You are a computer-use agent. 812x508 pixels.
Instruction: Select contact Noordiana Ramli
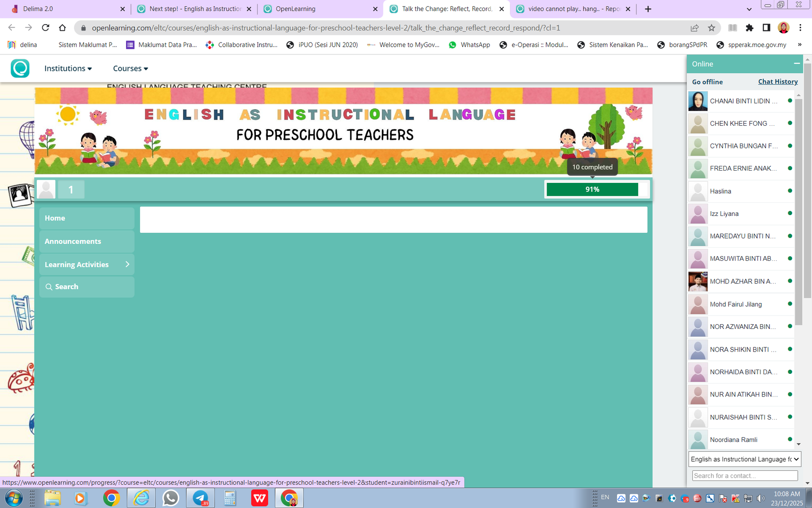(740, 440)
